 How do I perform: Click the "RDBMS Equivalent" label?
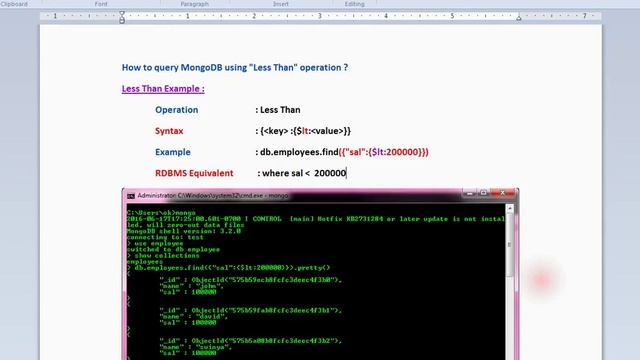pyautogui.click(x=194, y=173)
